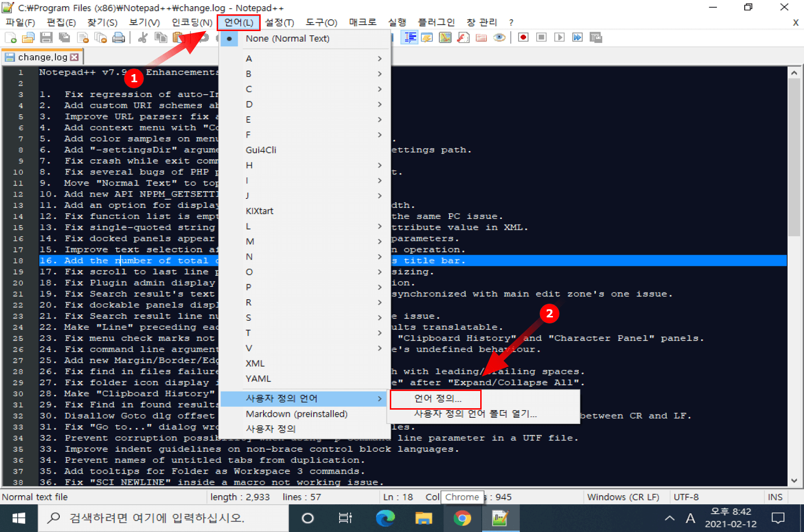Copy selection using the toolbar copy icon
The image size is (804, 532).
pyautogui.click(x=161, y=38)
